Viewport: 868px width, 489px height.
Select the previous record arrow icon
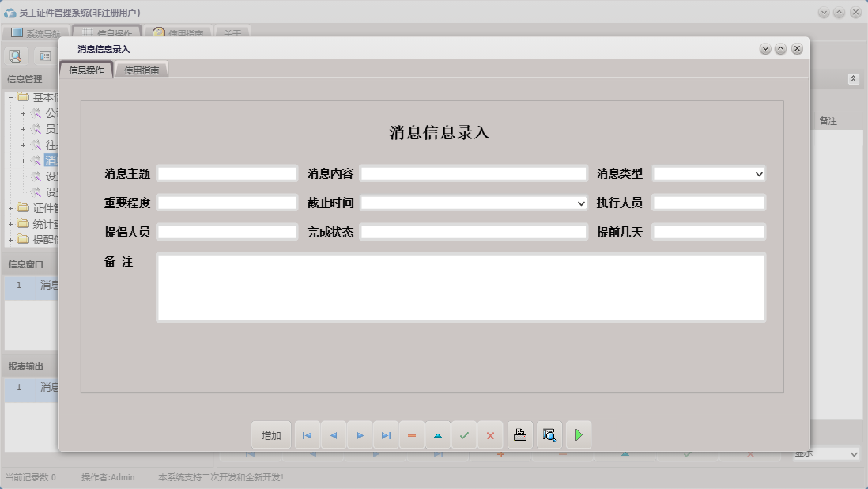[x=333, y=434]
